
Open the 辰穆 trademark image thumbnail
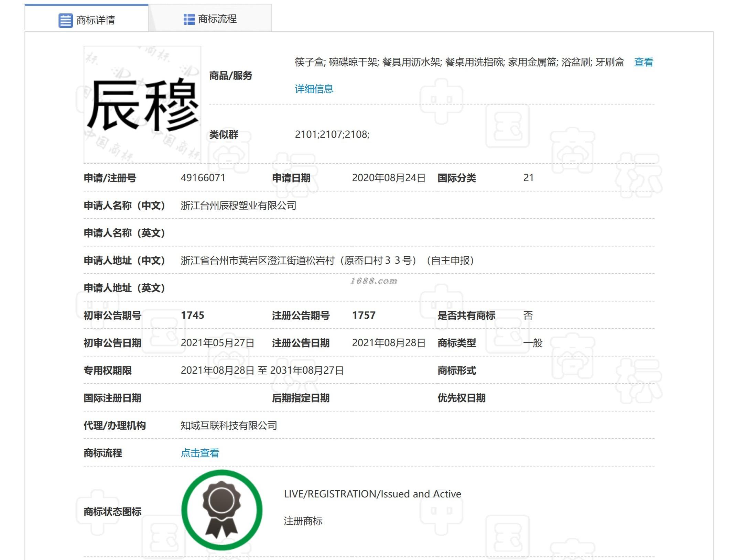(142, 105)
